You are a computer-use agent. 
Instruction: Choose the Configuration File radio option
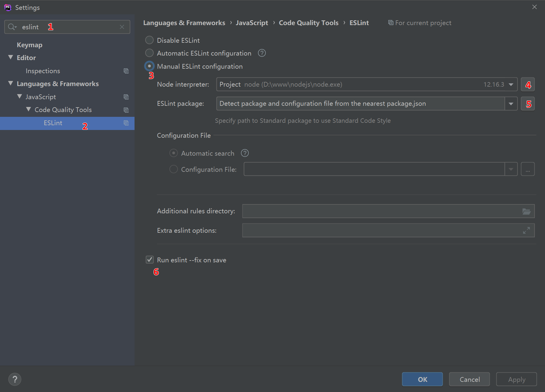[174, 169]
